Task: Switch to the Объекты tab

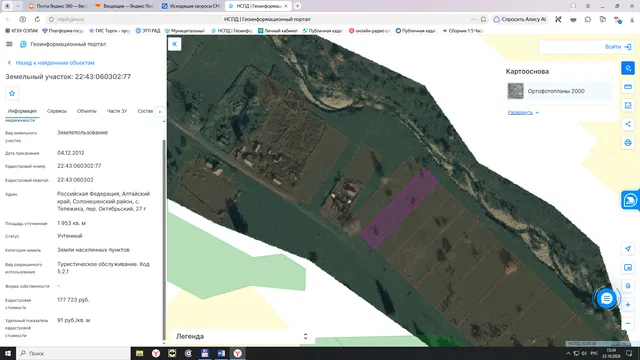Action: [87, 111]
